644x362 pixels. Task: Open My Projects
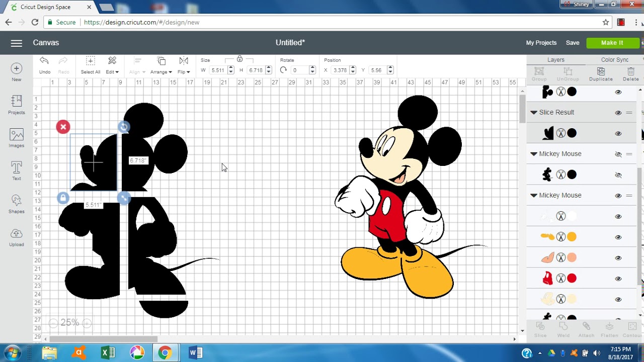[541, 43]
